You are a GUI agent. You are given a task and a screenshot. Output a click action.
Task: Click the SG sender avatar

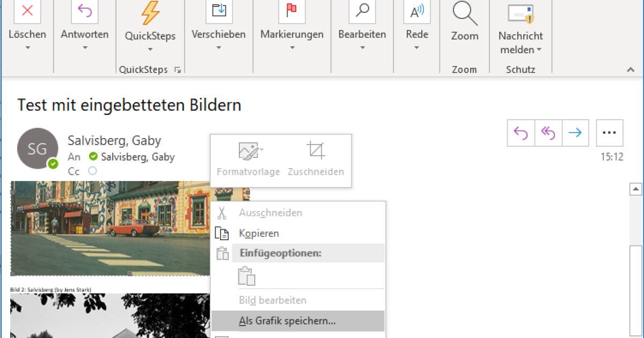(x=38, y=149)
